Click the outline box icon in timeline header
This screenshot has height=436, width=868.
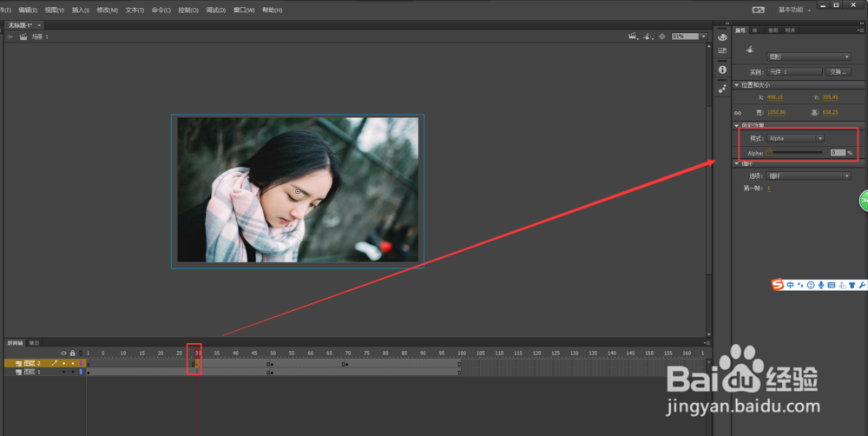click(x=81, y=353)
